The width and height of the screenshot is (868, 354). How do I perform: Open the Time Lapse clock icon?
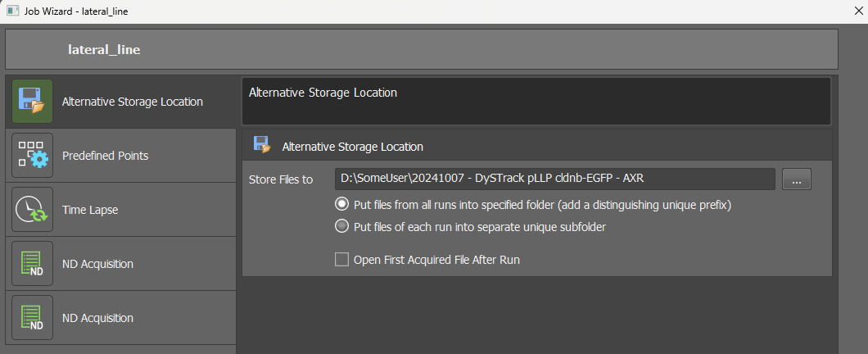click(x=33, y=210)
